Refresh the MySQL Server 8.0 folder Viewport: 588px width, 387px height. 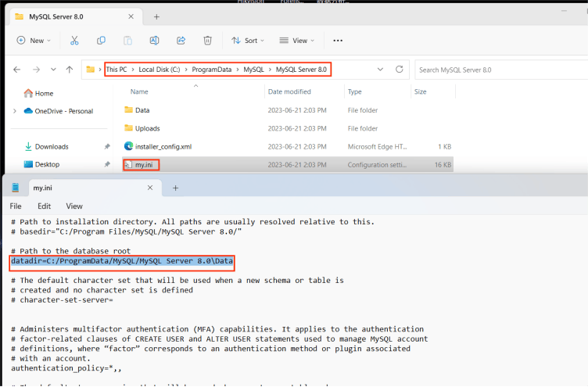point(400,70)
